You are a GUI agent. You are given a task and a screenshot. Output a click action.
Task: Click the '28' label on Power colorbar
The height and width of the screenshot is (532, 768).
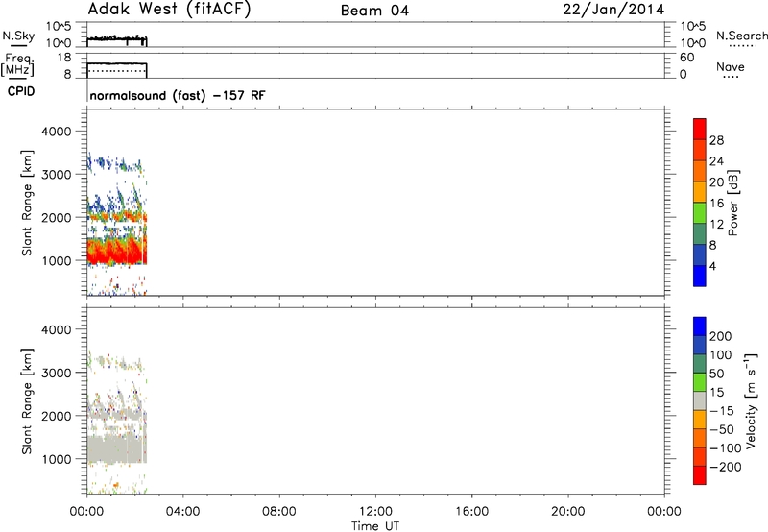click(716, 140)
